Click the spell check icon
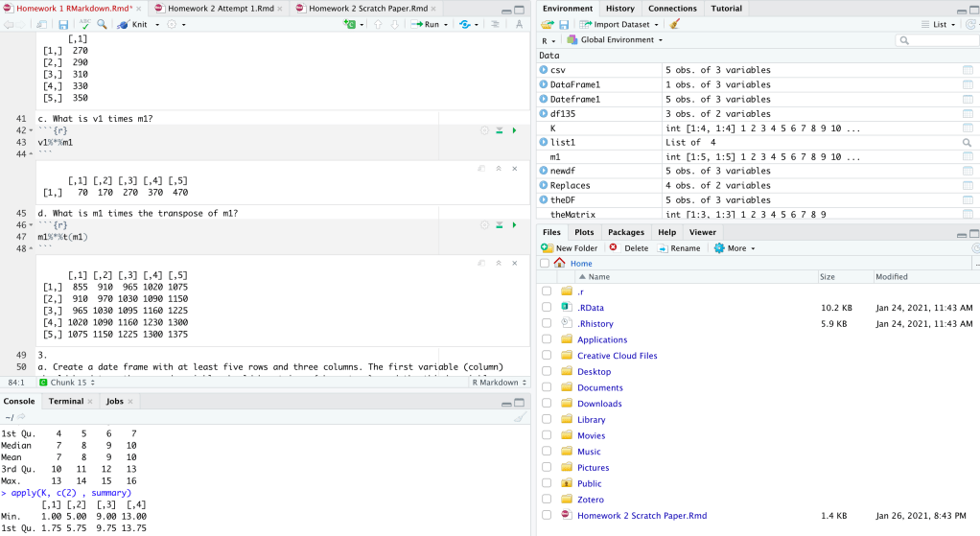 click(x=85, y=24)
